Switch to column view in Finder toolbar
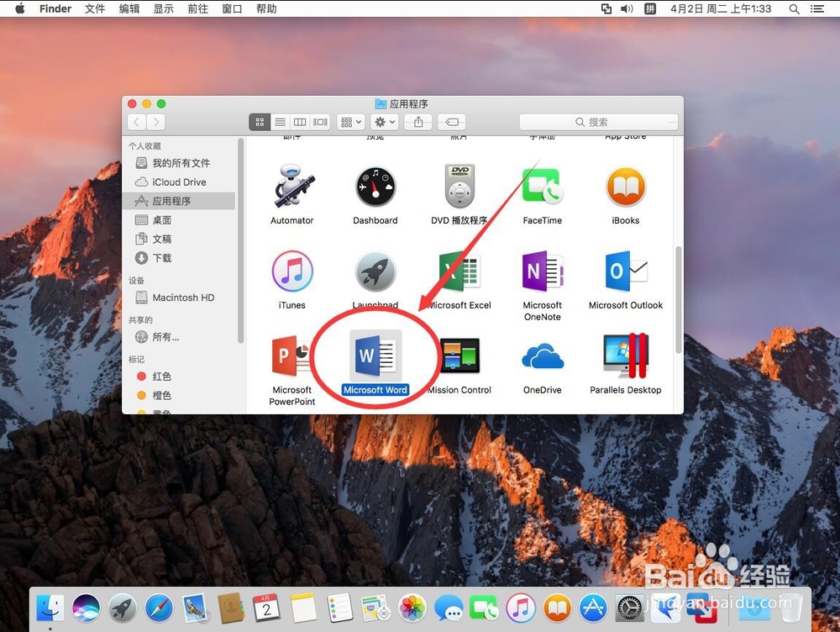The height and width of the screenshot is (632, 840). tap(300, 122)
